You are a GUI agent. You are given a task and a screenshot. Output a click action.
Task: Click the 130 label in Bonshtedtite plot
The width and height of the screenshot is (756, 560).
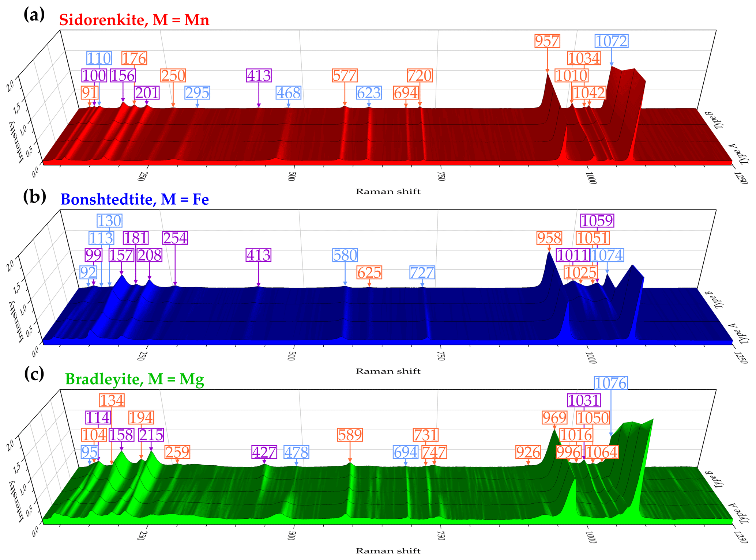click(109, 221)
